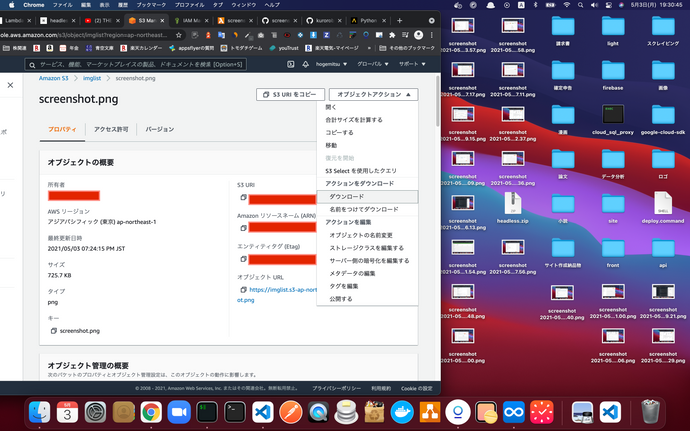Viewport: 690px width, 431px height.
Task: Open Finder from the dock
Action: pos(40,413)
